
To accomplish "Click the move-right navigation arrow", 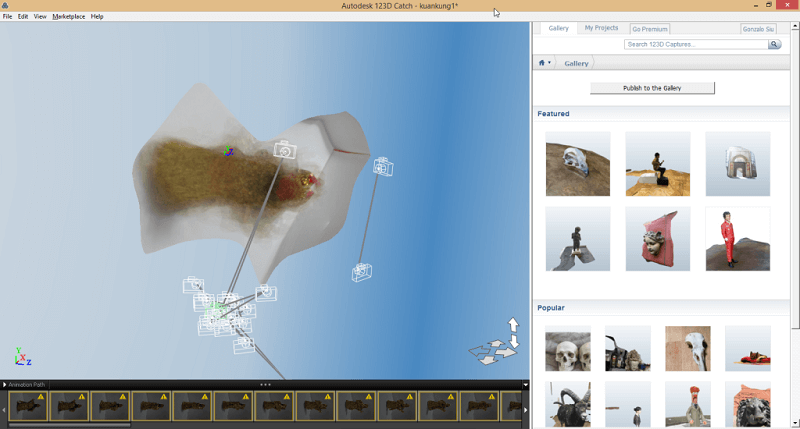I will [x=506, y=352].
